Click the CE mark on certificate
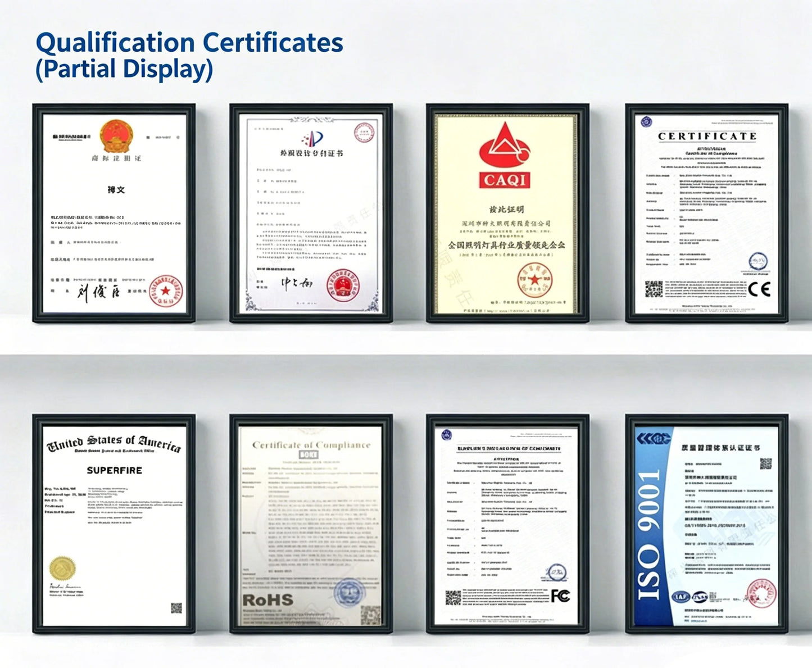812x668 pixels. [759, 289]
